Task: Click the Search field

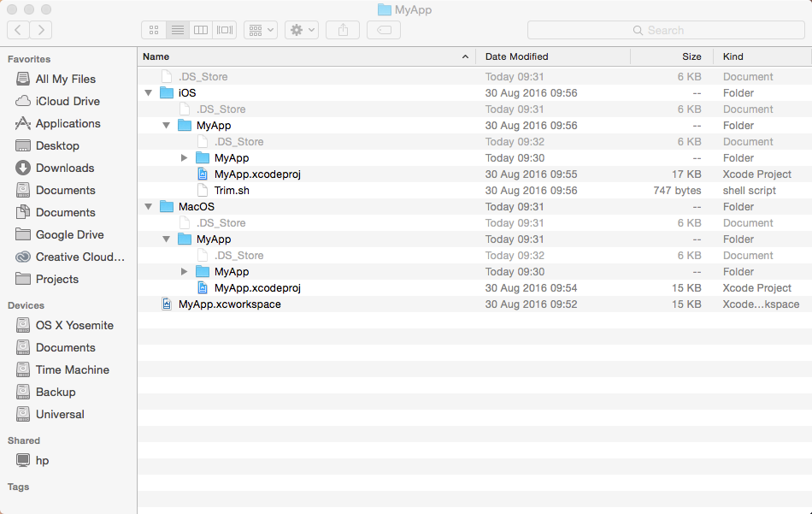Action: click(666, 30)
